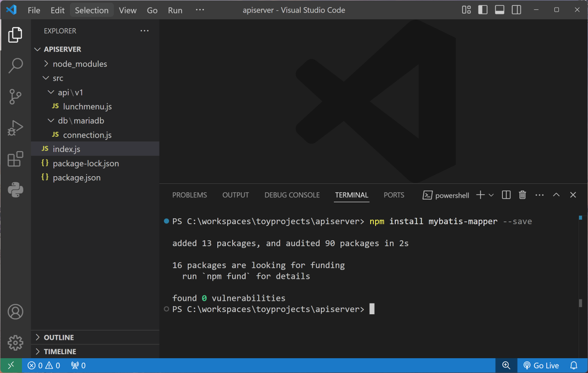Close the terminal panel

[573, 195]
